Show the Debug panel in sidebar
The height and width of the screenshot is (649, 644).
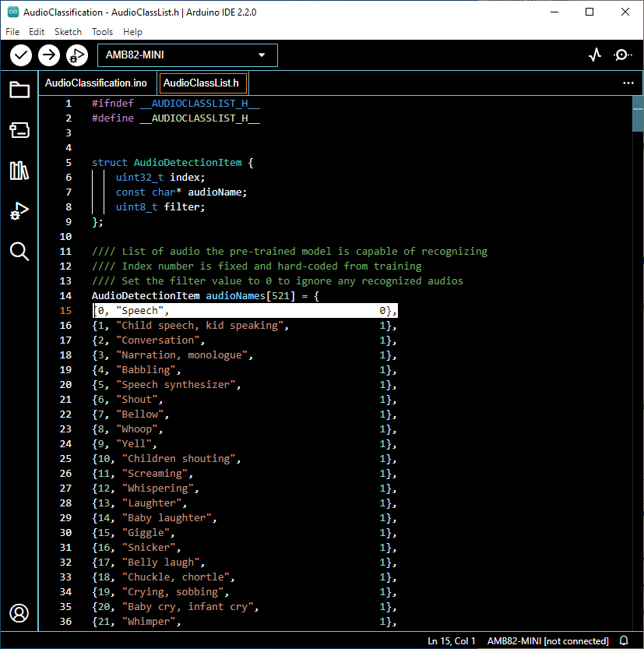(19, 211)
